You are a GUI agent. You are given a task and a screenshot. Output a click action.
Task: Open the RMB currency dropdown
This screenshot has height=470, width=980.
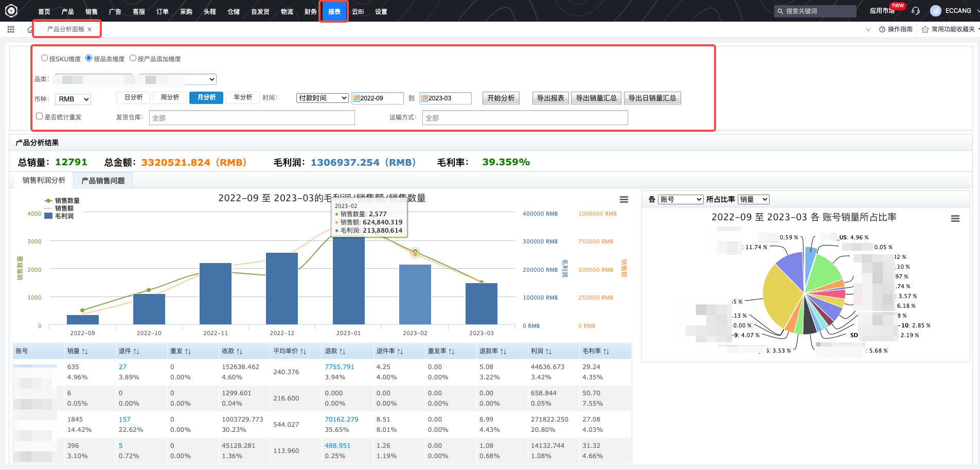click(x=73, y=99)
